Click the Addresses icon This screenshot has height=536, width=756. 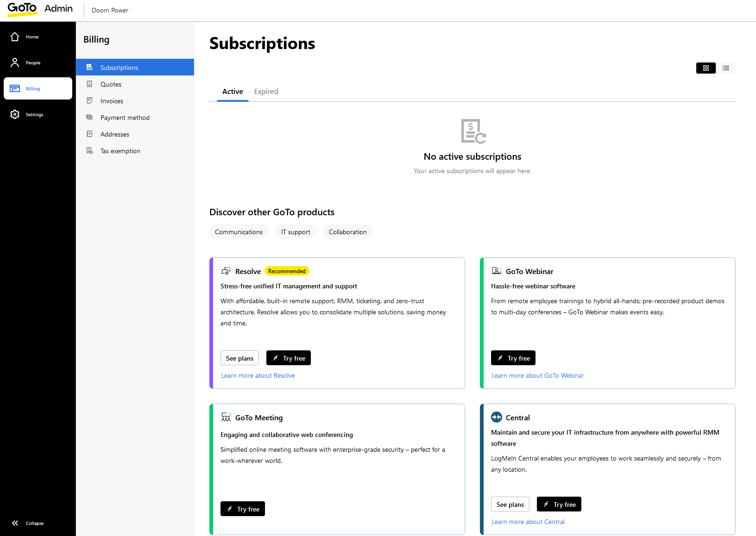click(x=90, y=134)
